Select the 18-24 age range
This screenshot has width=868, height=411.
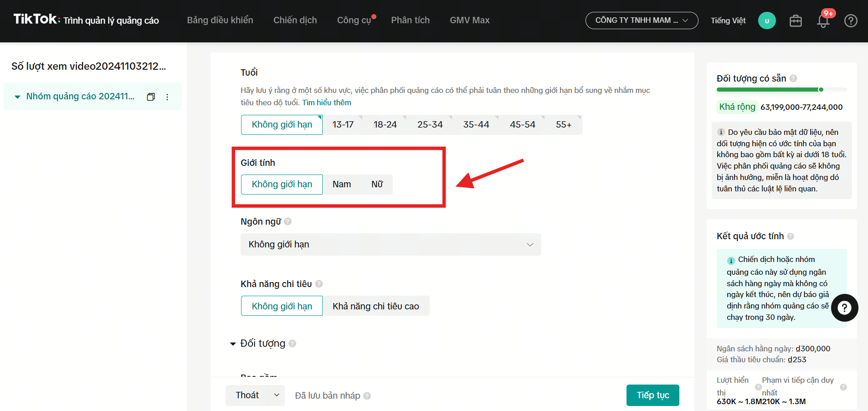(x=385, y=125)
